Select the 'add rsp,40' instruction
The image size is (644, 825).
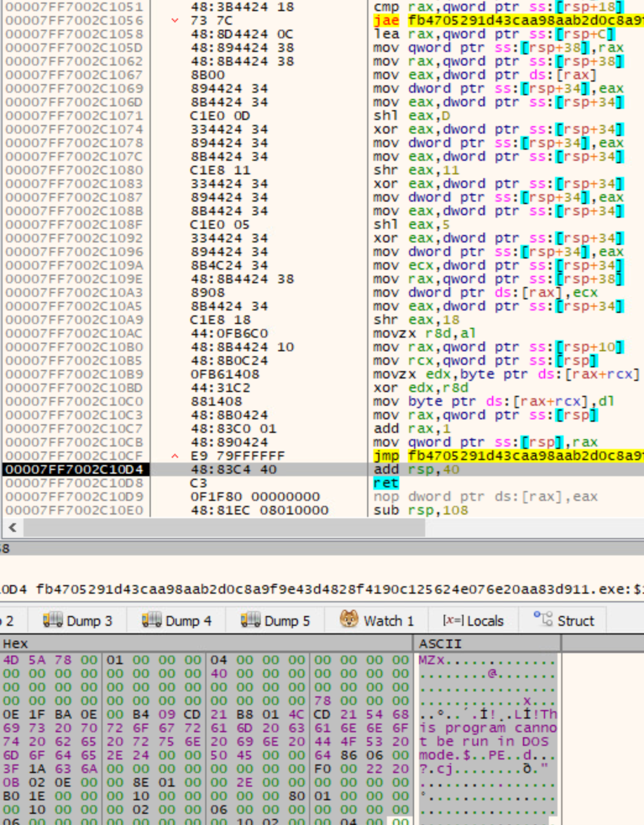click(x=417, y=469)
